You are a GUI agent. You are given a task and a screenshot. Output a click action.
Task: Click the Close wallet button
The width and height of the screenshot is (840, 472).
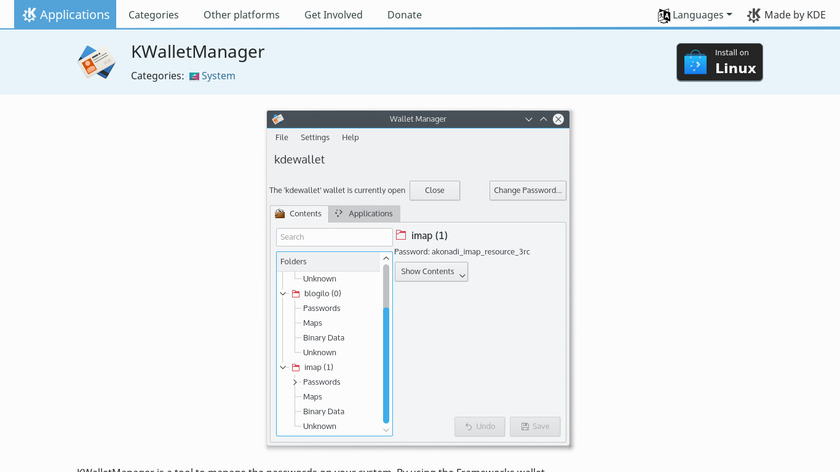point(434,190)
